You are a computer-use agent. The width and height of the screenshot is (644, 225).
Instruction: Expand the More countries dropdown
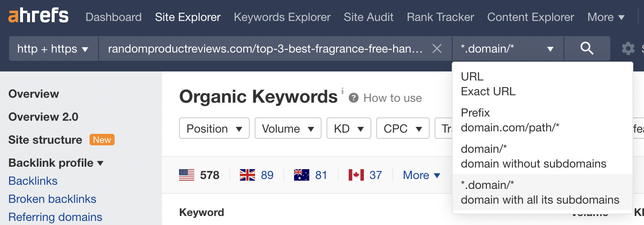(x=422, y=175)
